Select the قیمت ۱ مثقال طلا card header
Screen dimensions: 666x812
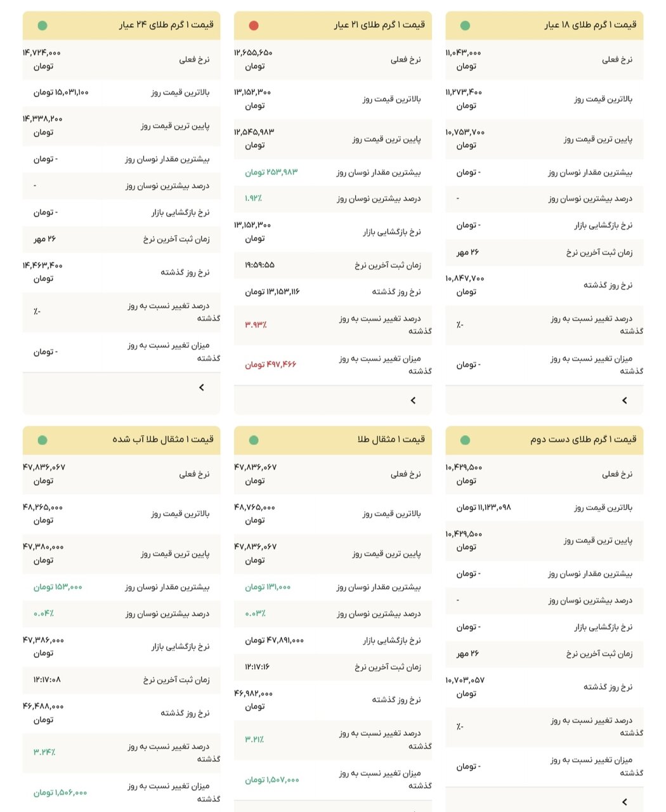coord(391,440)
